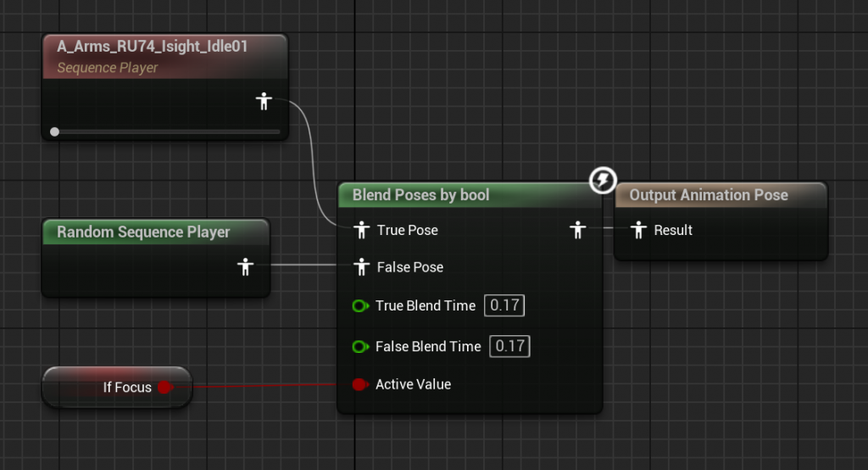
Task: Select the True Pose input pin
Action: pyautogui.click(x=361, y=229)
